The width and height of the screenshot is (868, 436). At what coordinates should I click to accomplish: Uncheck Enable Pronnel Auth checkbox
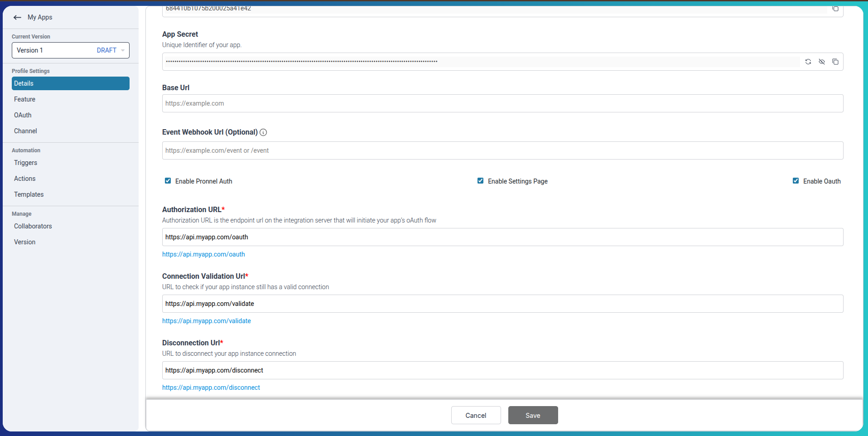pos(168,181)
